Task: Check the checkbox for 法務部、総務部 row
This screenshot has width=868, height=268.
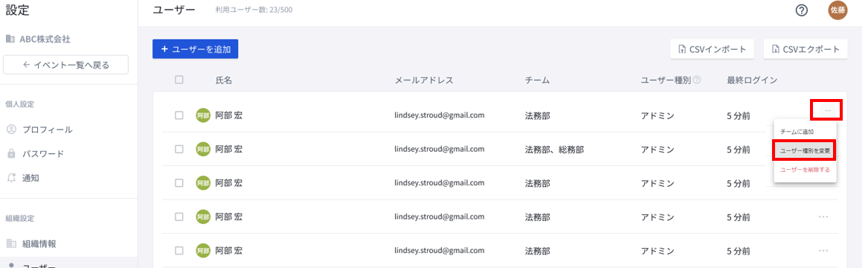Action: coord(179,149)
